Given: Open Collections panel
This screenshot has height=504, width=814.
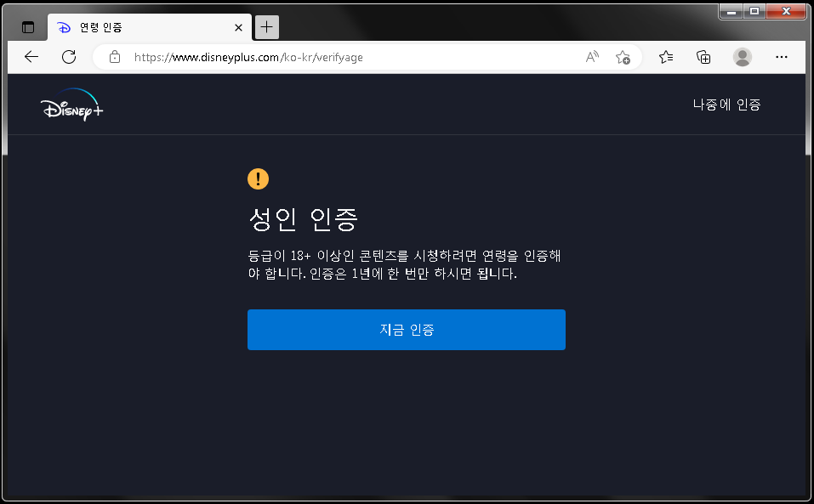Looking at the screenshot, I should [x=703, y=57].
